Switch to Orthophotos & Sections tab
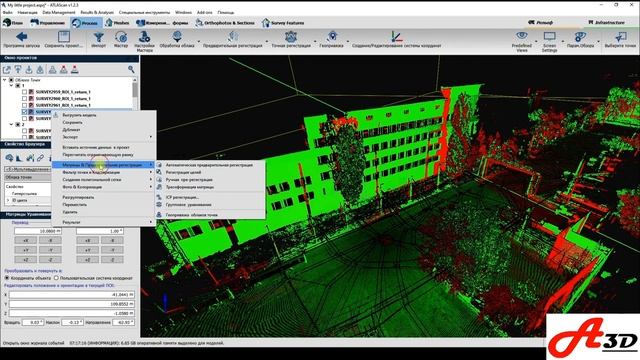This screenshot has height=360, width=640. (225, 23)
